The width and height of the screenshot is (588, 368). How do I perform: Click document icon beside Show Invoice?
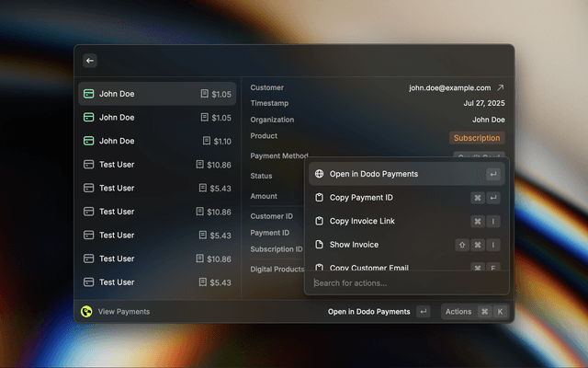click(x=319, y=245)
